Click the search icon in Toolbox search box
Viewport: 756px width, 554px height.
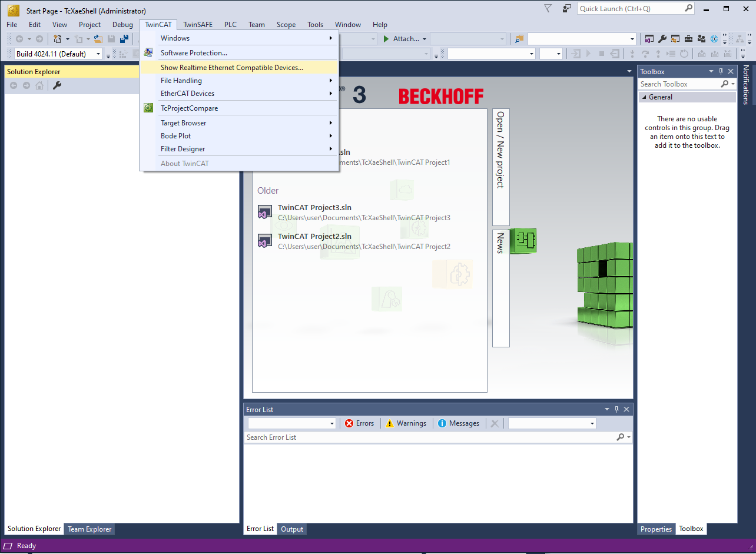click(725, 84)
